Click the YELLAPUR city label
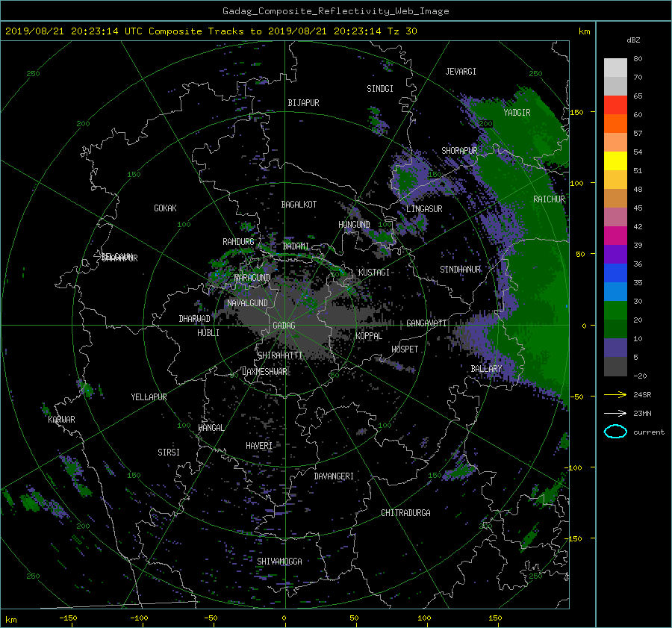672x628 pixels. (x=149, y=397)
